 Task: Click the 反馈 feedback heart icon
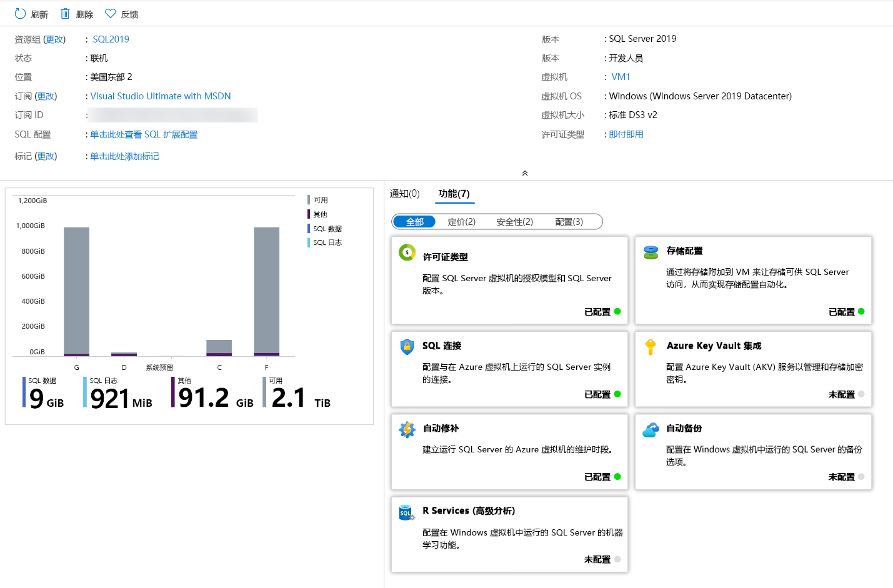click(x=110, y=13)
